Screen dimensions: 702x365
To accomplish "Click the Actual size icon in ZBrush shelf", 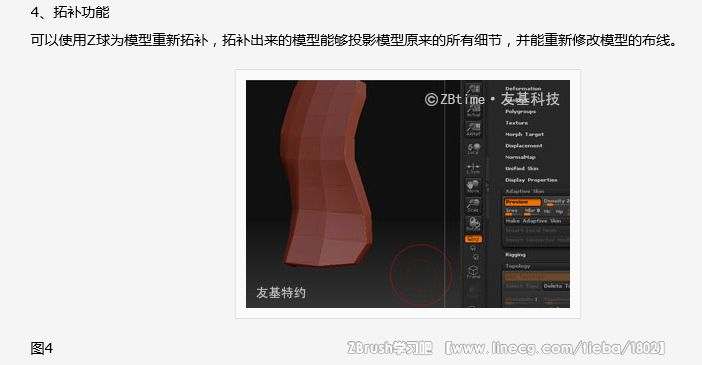I will [x=473, y=109].
